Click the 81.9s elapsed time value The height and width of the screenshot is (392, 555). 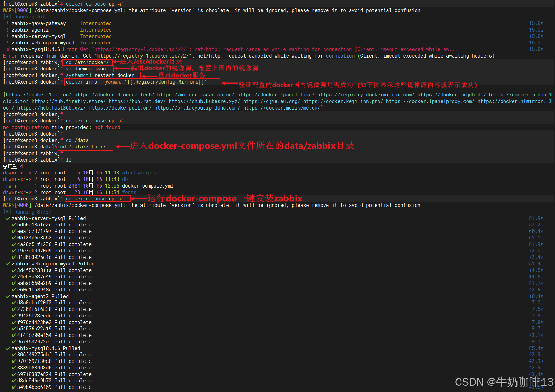[536, 218]
